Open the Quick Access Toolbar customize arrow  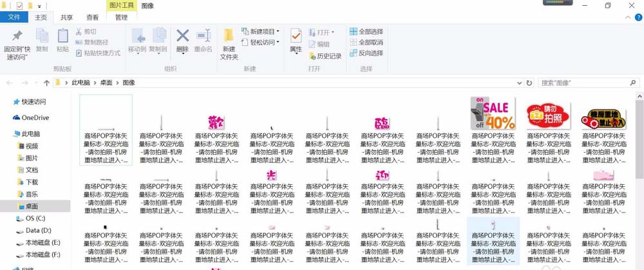point(39,6)
